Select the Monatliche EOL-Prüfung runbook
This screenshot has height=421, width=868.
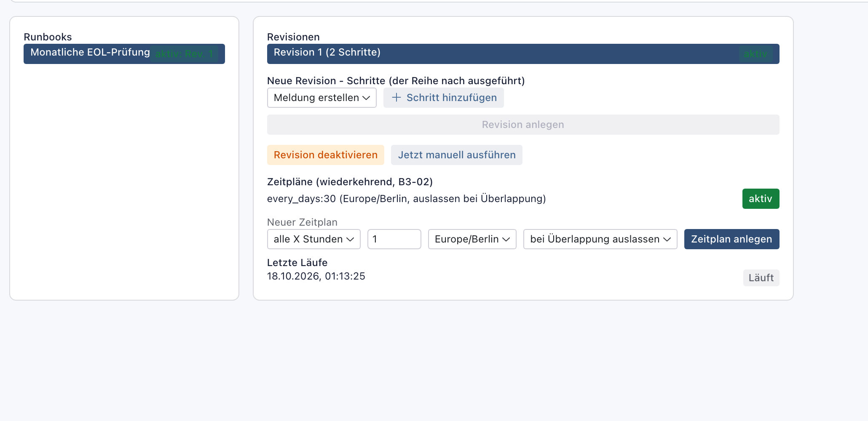[124, 54]
